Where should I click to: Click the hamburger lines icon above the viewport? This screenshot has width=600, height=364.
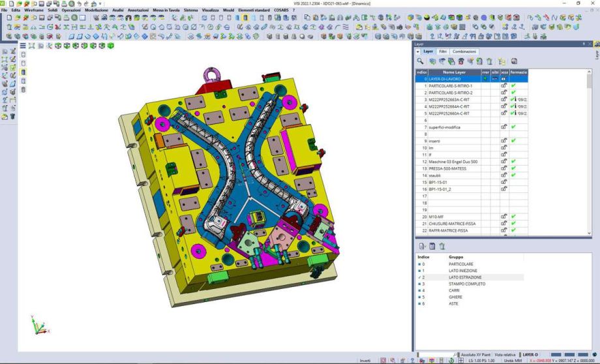[23, 46]
